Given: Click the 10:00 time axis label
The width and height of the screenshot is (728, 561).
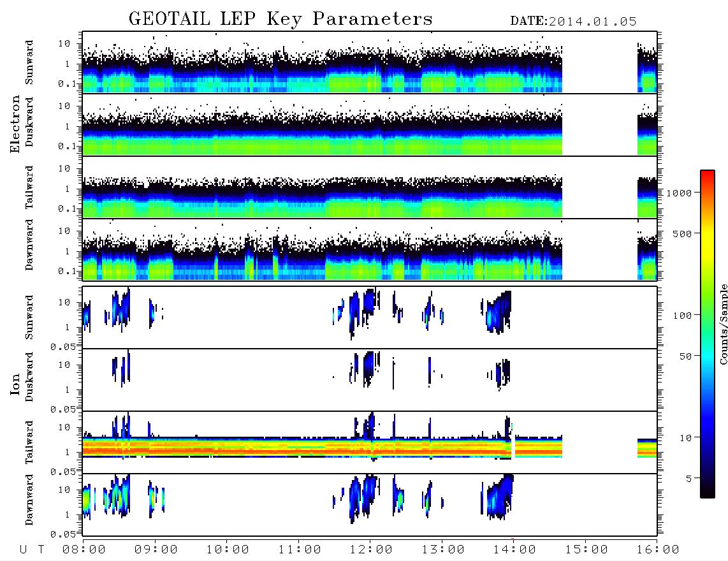Looking at the screenshot, I should [228, 550].
